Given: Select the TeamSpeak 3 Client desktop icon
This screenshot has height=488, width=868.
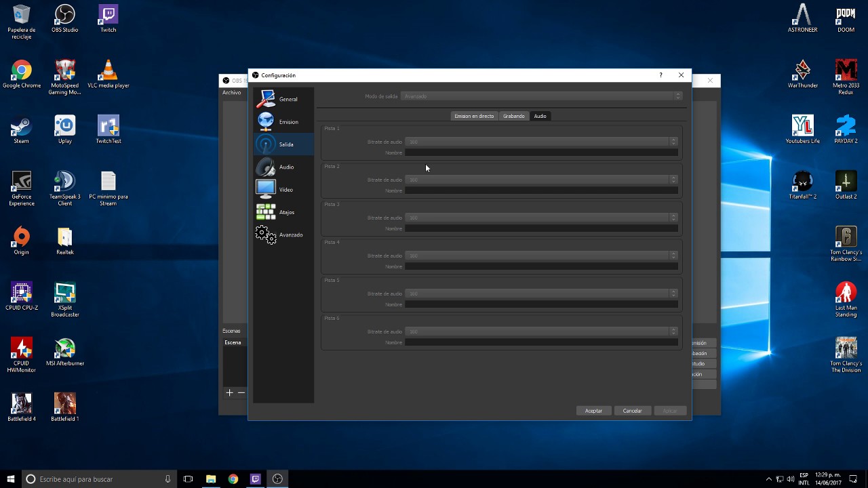Looking at the screenshot, I should tap(65, 188).
